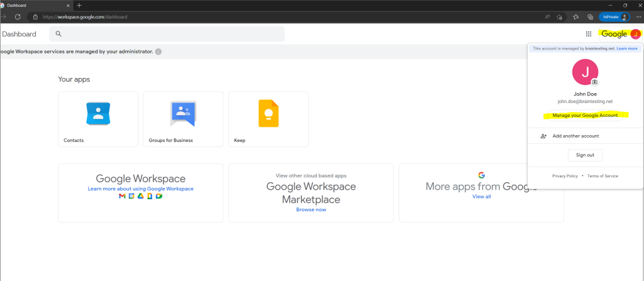Viewport: 644px width, 281px height.
Task: Click Manage your Google Account button
Action: point(585,116)
